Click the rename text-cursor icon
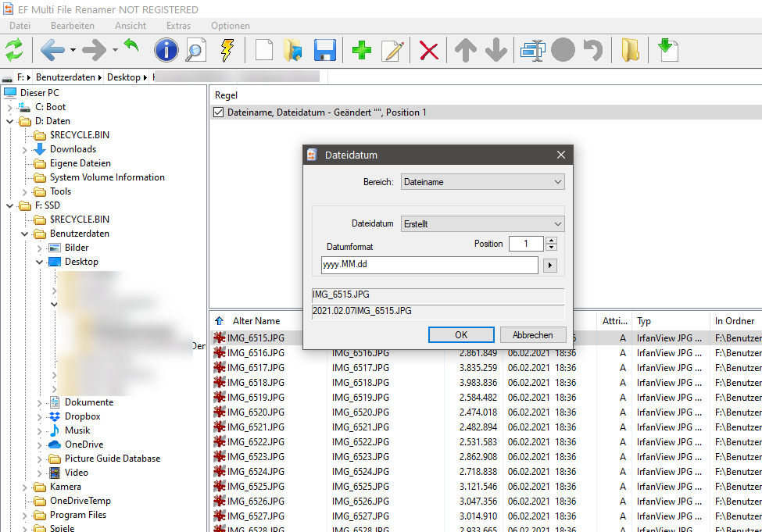The height and width of the screenshot is (532, 762). [533, 50]
